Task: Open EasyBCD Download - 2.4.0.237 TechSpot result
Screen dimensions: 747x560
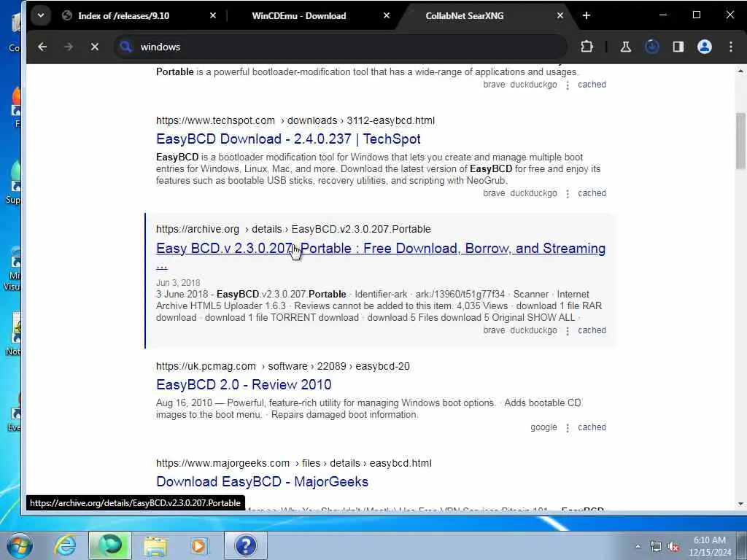Action: click(x=288, y=139)
